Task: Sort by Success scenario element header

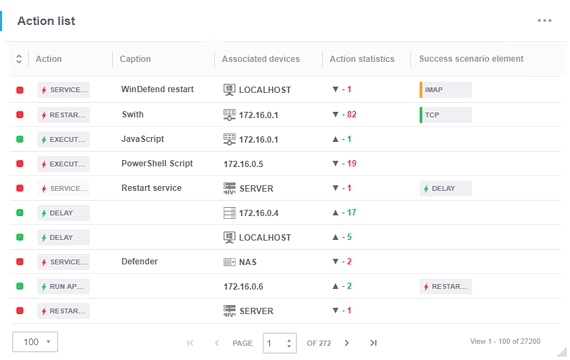Action: [x=471, y=59]
